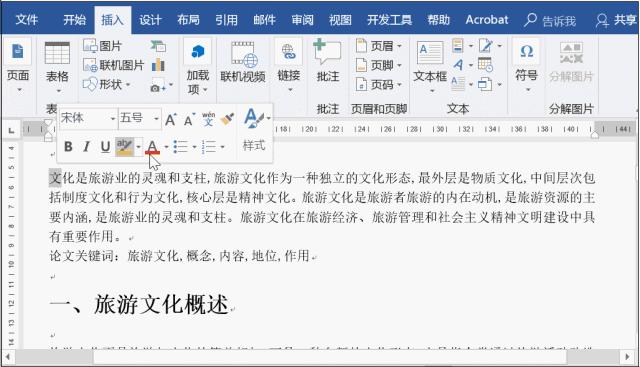Click the Quick Parts icon in 文本 group
Screen dimensions: 640x367
458,46
